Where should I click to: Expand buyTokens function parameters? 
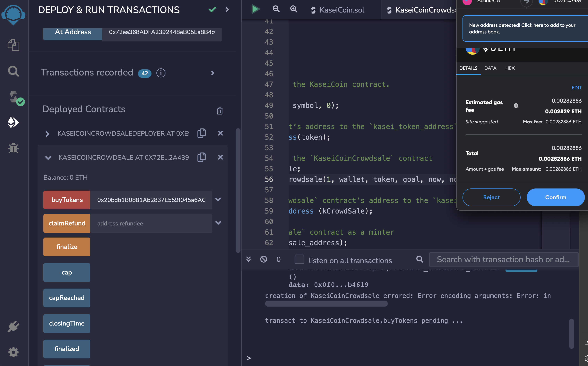click(x=218, y=199)
